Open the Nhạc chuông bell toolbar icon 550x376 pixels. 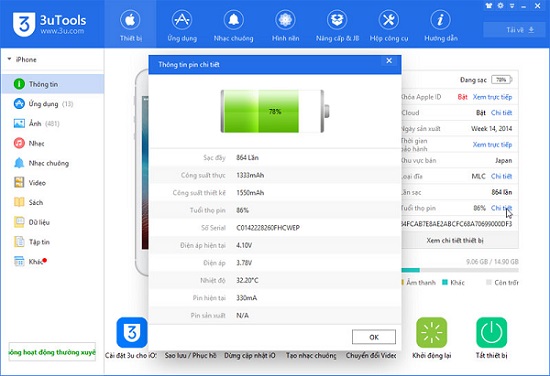tap(233, 20)
